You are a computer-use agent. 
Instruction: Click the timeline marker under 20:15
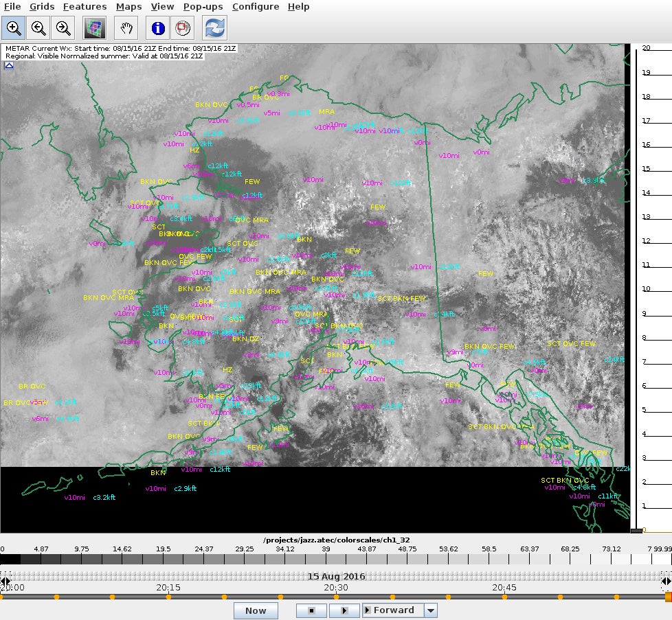pos(168,597)
